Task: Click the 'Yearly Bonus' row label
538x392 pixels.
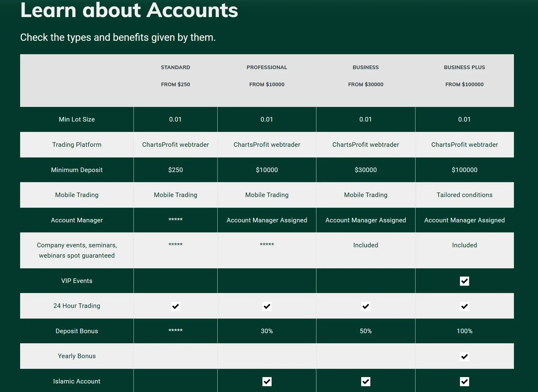Action: tap(77, 356)
